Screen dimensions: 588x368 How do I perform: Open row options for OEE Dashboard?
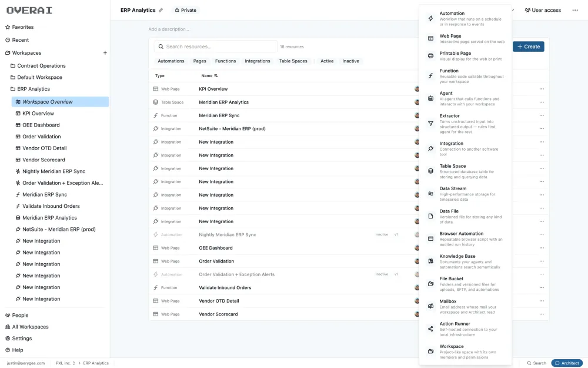coord(542,248)
